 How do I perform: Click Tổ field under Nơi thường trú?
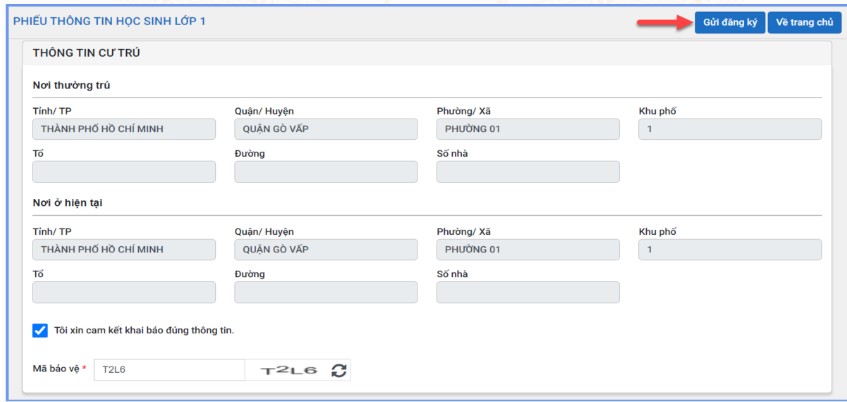click(124, 172)
